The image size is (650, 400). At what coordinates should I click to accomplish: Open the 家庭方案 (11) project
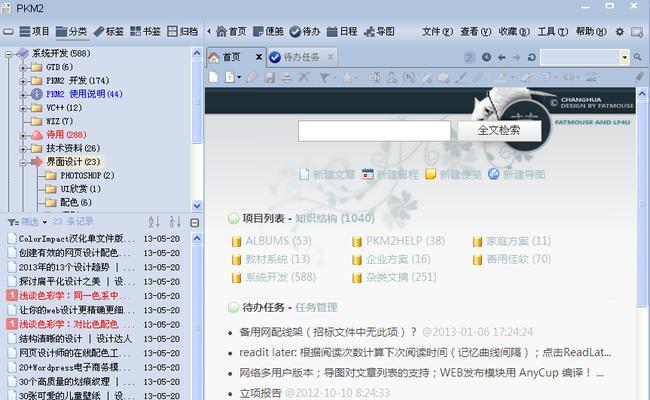tap(519, 241)
